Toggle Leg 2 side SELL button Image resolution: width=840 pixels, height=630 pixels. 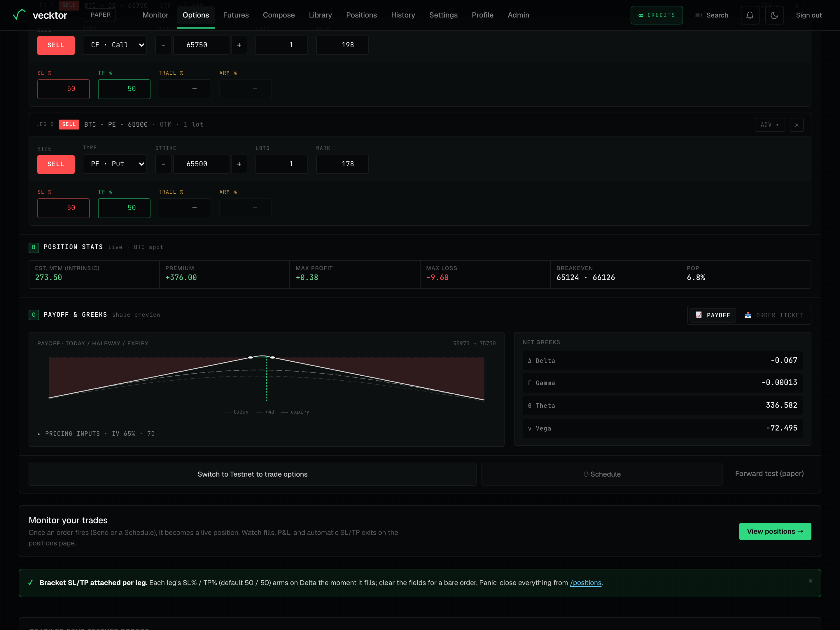(x=56, y=164)
